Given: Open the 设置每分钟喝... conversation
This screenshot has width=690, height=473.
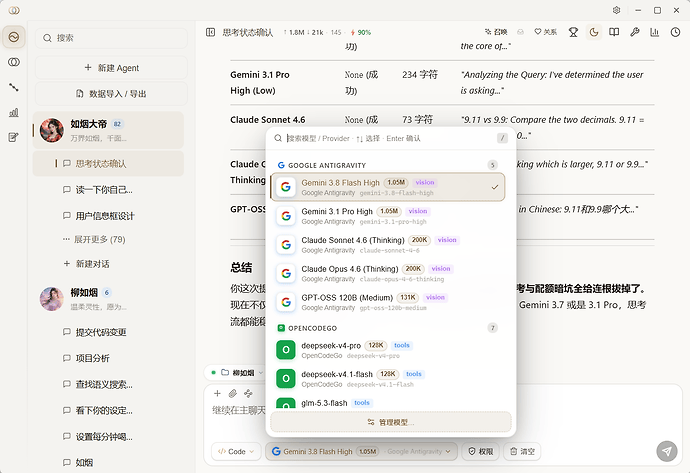Looking at the screenshot, I should 108,436.
